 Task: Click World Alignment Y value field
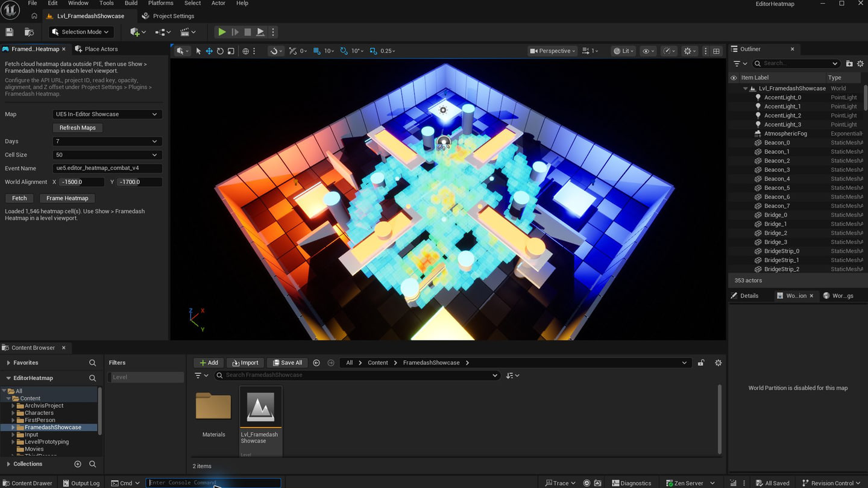139,182
